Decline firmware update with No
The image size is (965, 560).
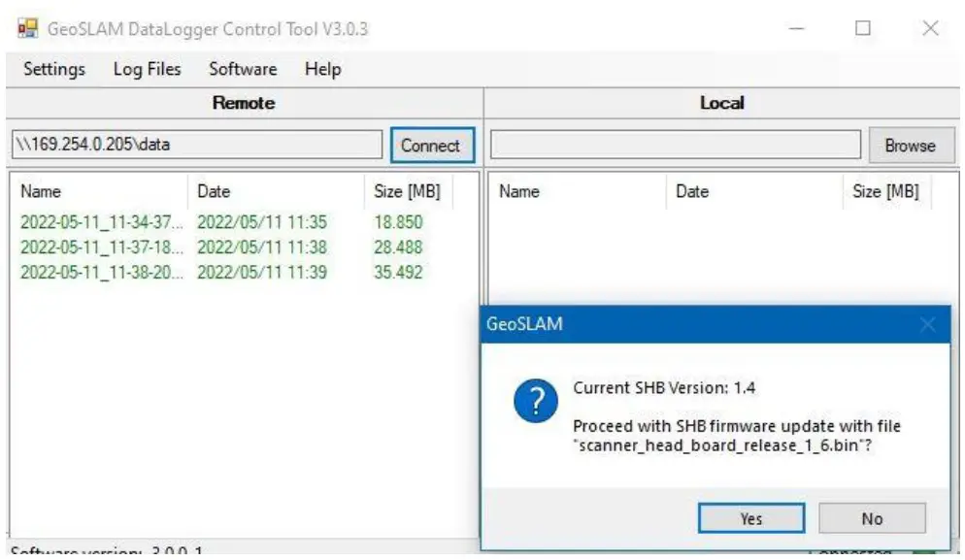click(x=872, y=518)
